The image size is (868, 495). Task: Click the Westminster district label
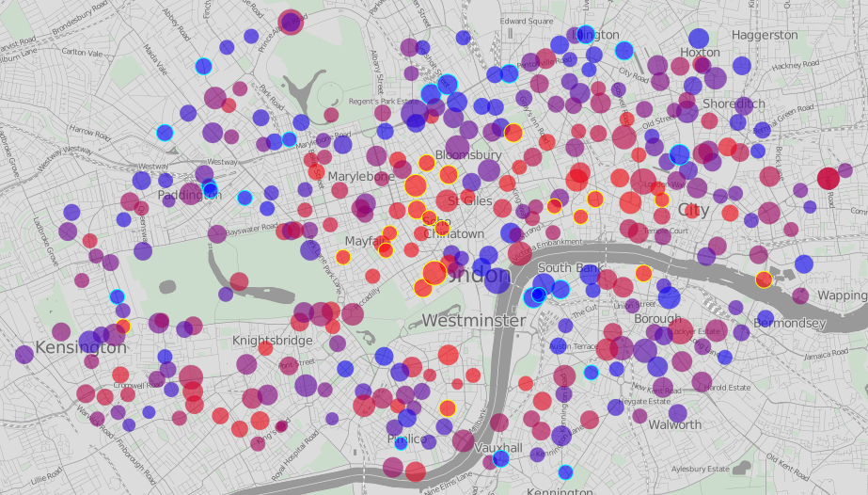pyautogui.click(x=473, y=321)
